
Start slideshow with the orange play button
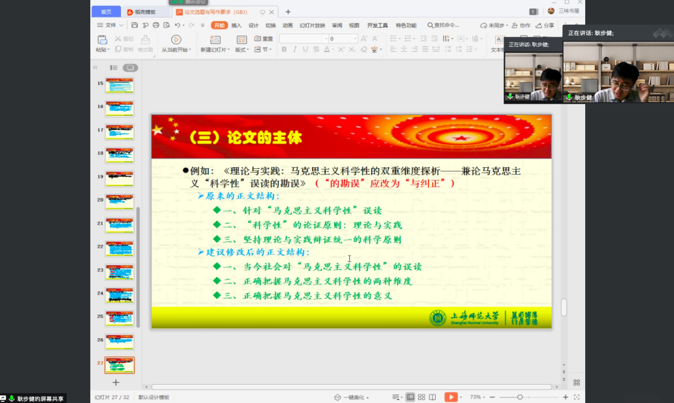point(451,397)
